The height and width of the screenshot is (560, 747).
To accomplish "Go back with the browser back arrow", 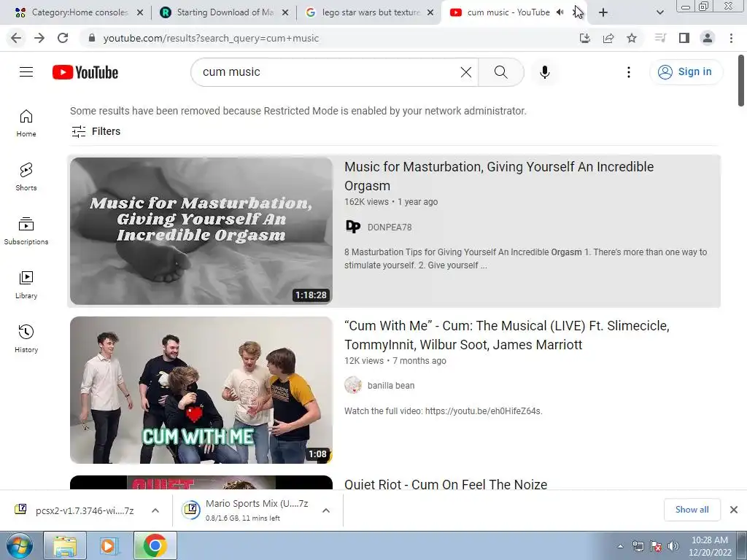I will tap(16, 38).
